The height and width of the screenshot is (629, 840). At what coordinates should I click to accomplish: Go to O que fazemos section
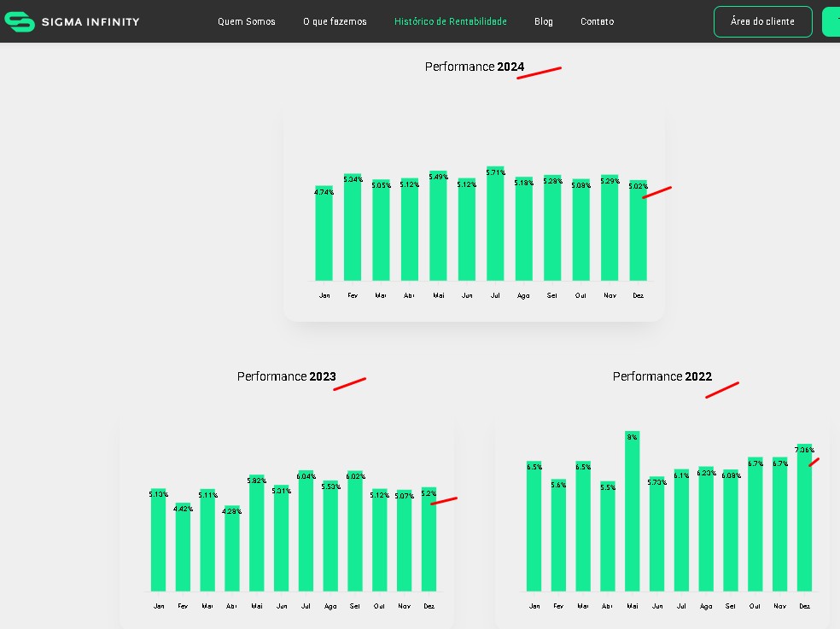(x=335, y=21)
